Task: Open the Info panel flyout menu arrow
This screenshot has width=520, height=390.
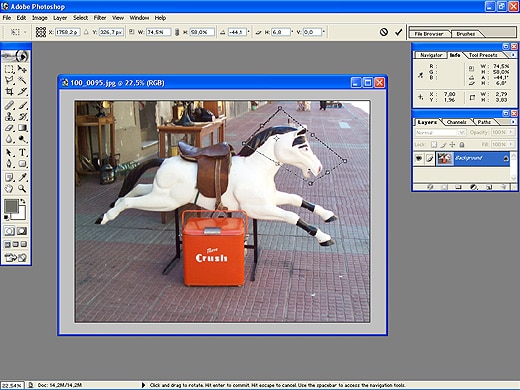Action: (513, 54)
